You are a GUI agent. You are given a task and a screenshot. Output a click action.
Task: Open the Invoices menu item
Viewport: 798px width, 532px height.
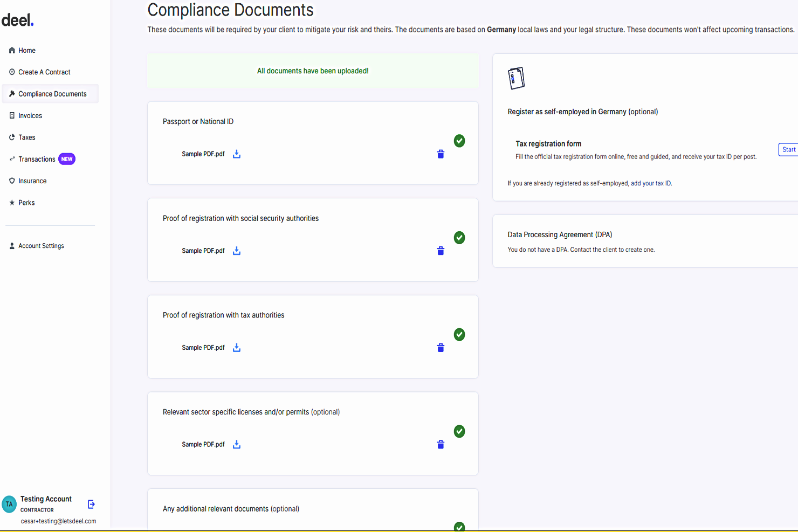pos(30,116)
